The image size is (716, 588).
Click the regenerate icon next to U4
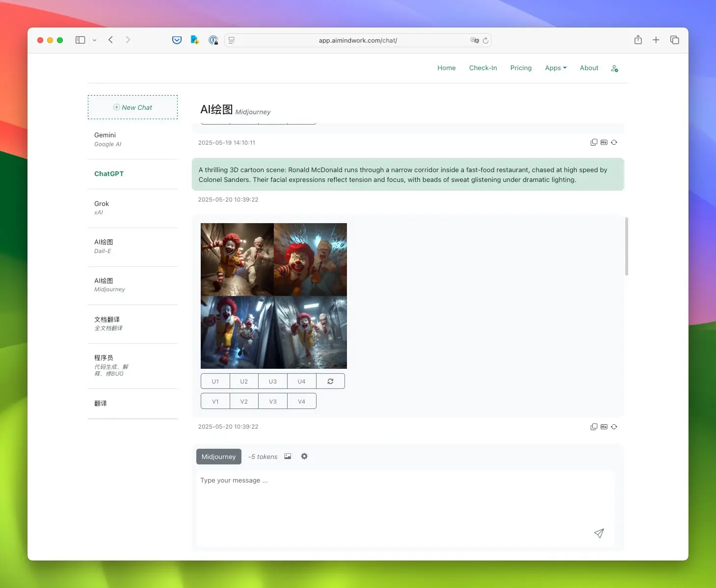point(330,381)
